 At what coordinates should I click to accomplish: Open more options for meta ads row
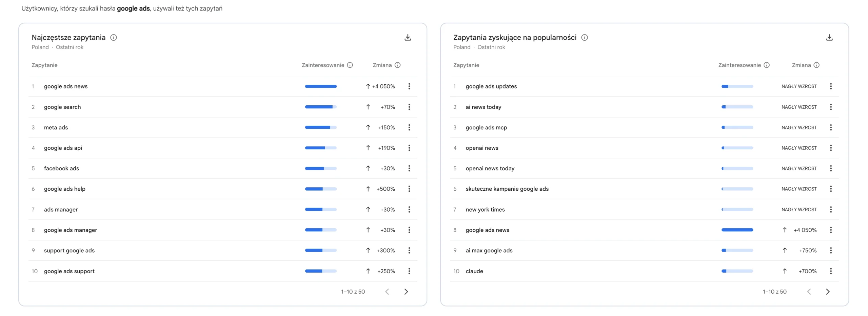[409, 127]
